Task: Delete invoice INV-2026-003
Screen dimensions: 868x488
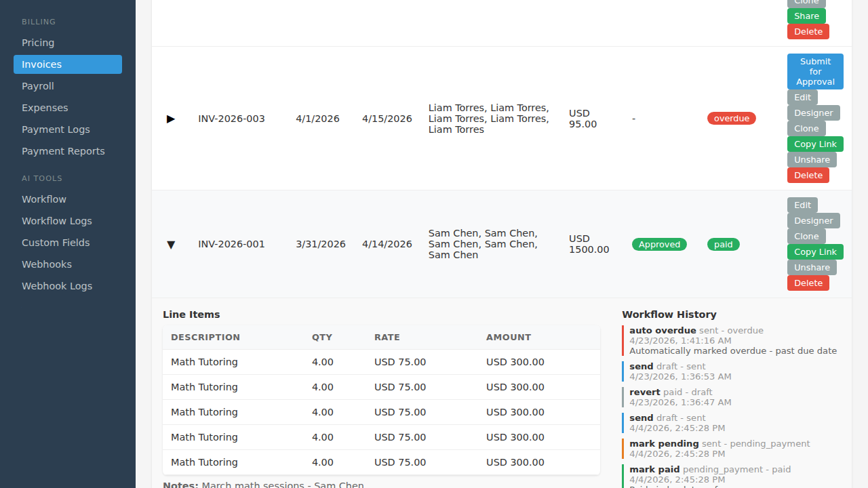Action: (x=808, y=176)
